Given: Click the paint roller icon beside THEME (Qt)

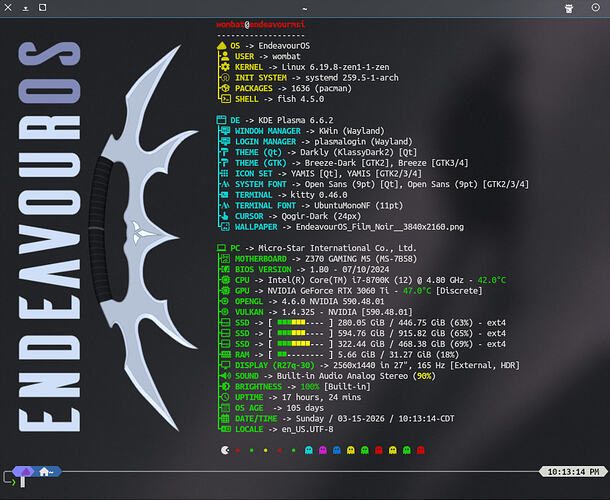Looking at the screenshot, I should click(225, 152).
